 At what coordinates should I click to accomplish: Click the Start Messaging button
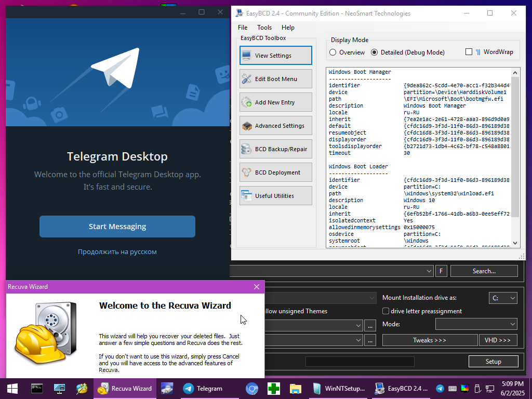coord(117,227)
